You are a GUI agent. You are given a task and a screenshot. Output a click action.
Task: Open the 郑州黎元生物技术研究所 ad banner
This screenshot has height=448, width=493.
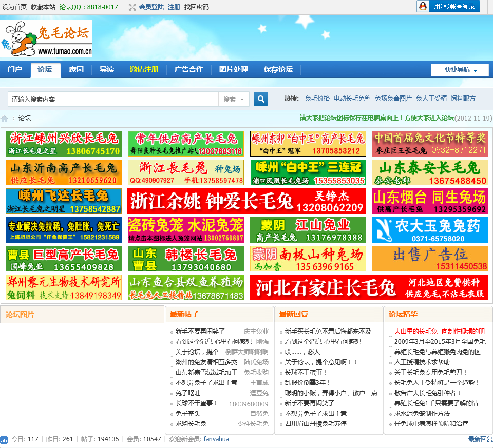[x=64, y=287]
